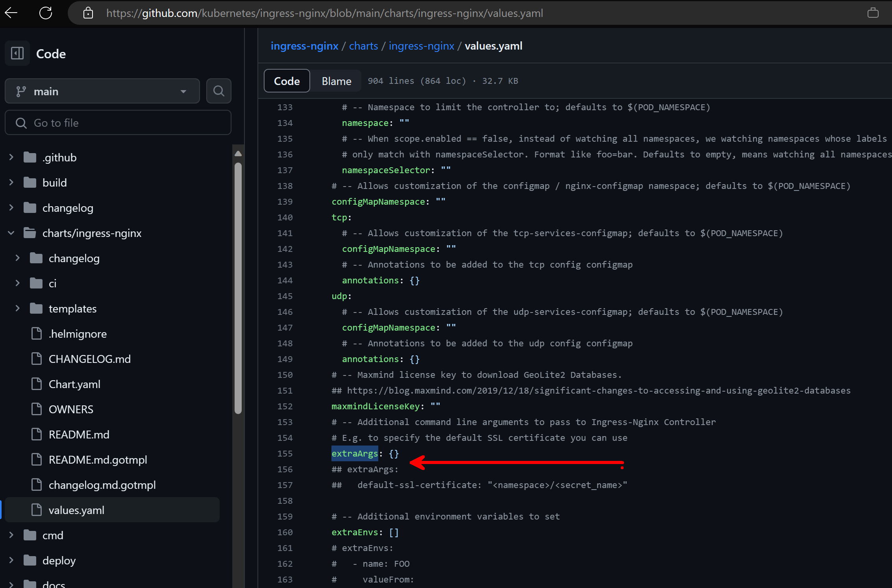Open the main branch dropdown
This screenshot has height=588, width=892.
(x=102, y=91)
